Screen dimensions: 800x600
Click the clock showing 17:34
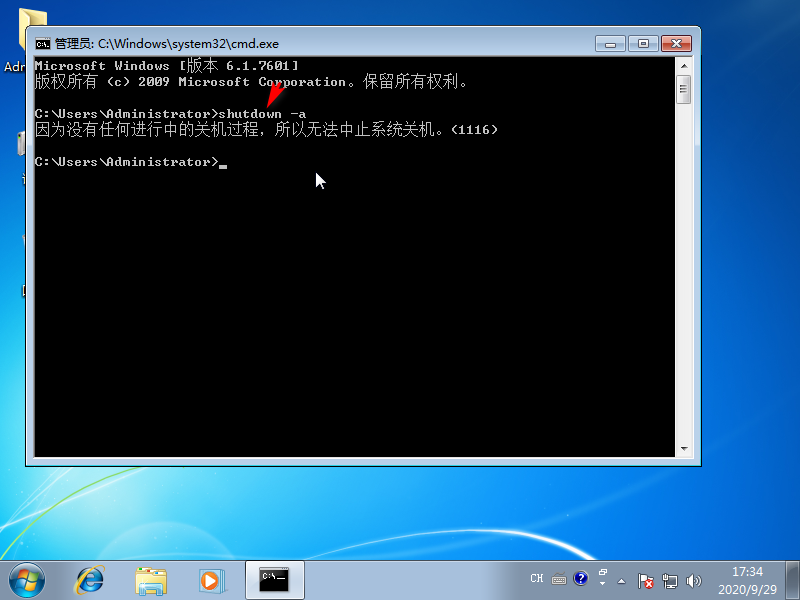click(x=748, y=571)
